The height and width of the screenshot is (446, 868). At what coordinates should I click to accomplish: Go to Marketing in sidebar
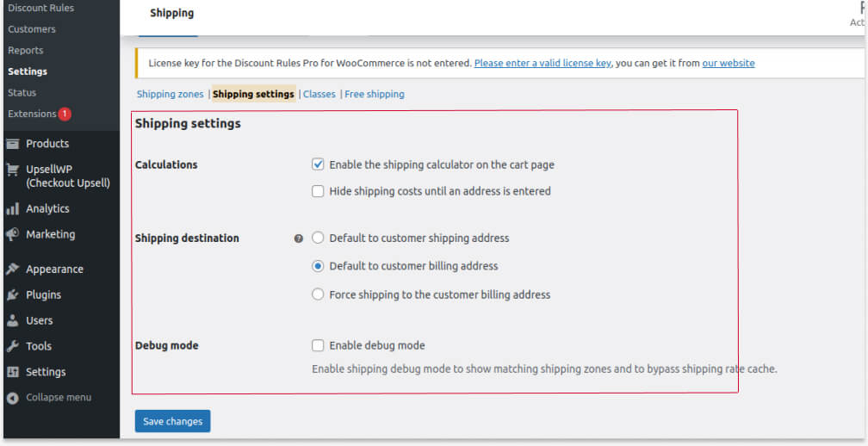click(x=50, y=234)
